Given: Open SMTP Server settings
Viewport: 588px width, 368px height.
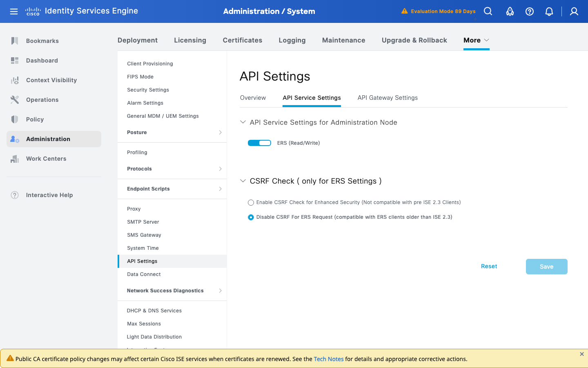Looking at the screenshot, I should click(143, 222).
